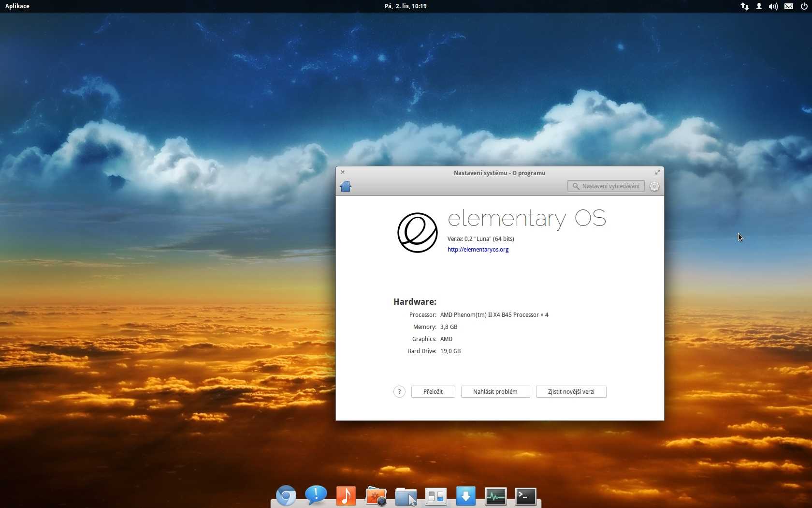Open the gear menu in settings toolbar

(654, 186)
